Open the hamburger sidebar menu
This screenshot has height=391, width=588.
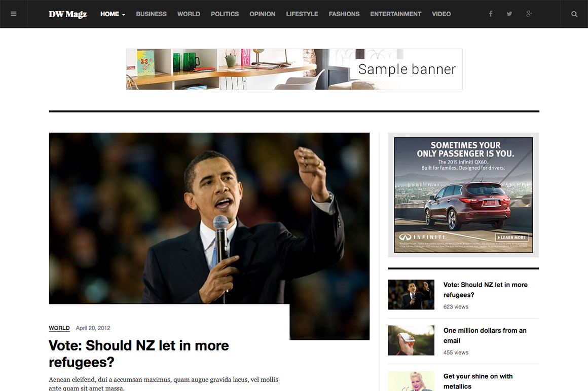point(14,14)
